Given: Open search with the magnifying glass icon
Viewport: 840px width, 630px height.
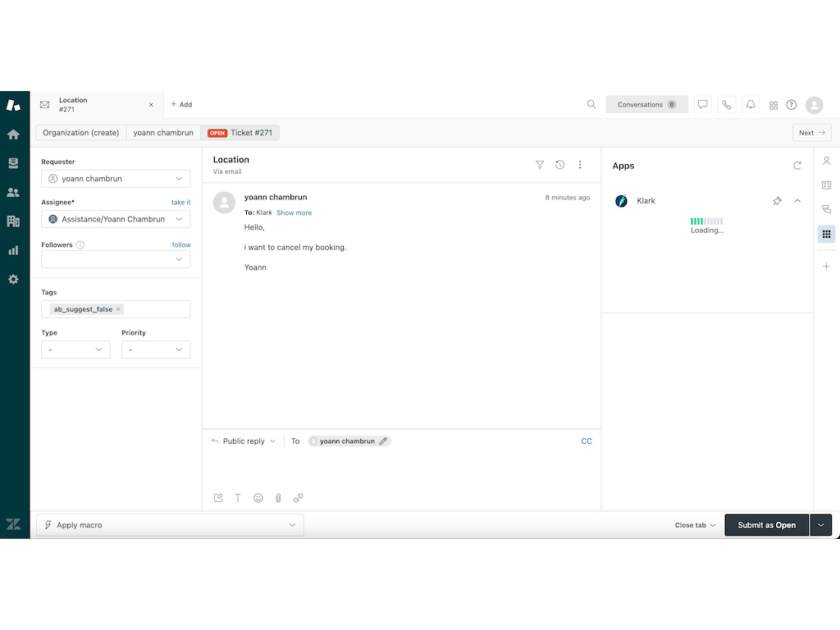Looking at the screenshot, I should [591, 104].
